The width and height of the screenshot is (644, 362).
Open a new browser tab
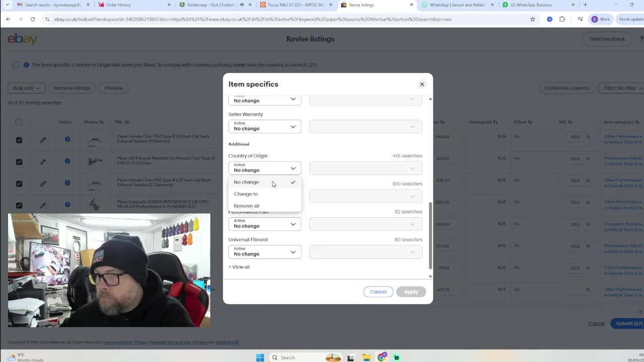click(x=585, y=5)
